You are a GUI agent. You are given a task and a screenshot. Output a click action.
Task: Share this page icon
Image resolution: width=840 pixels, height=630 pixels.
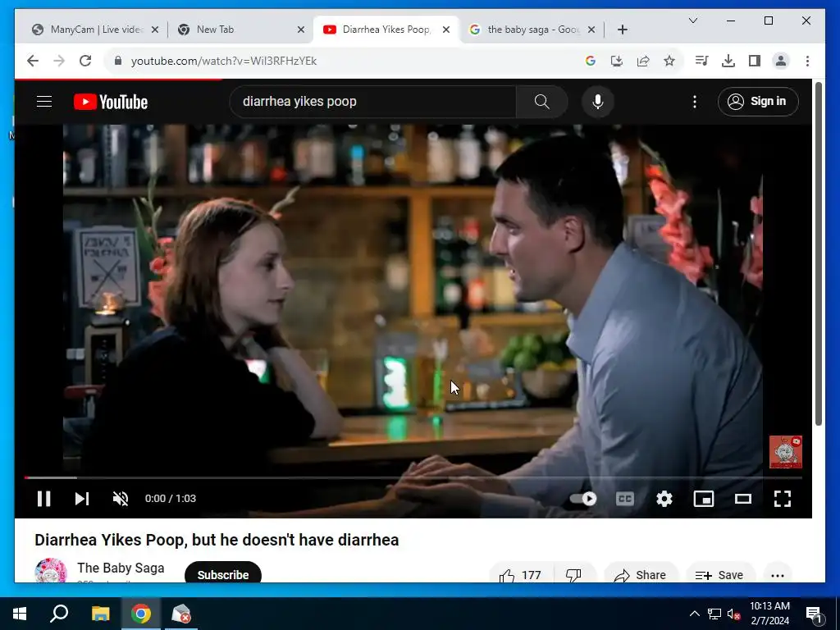pos(643,61)
